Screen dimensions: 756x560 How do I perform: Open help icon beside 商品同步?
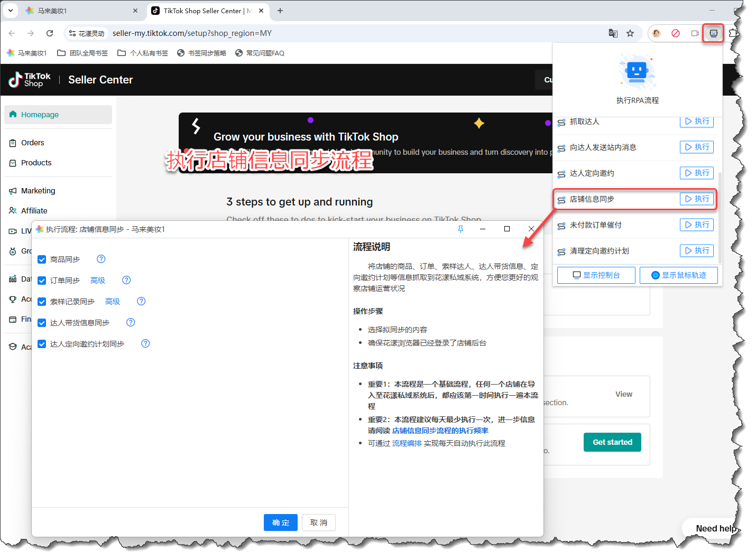(x=101, y=259)
